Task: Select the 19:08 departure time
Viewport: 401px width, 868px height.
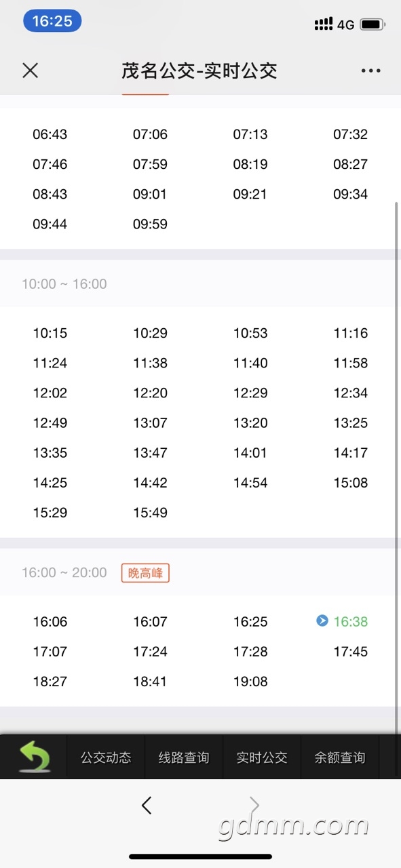Action: (x=250, y=682)
